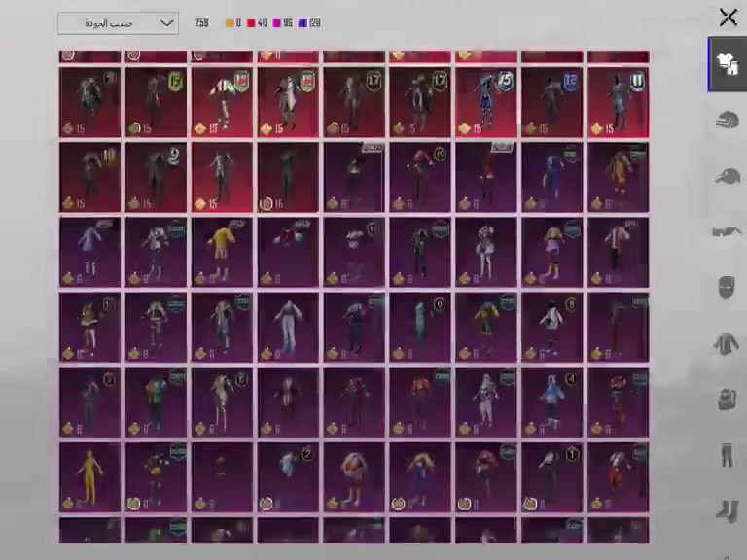Click the dropdown chevron arrow
The width and height of the screenshot is (747, 560).
pyautogui.click(x=166, y=23)
